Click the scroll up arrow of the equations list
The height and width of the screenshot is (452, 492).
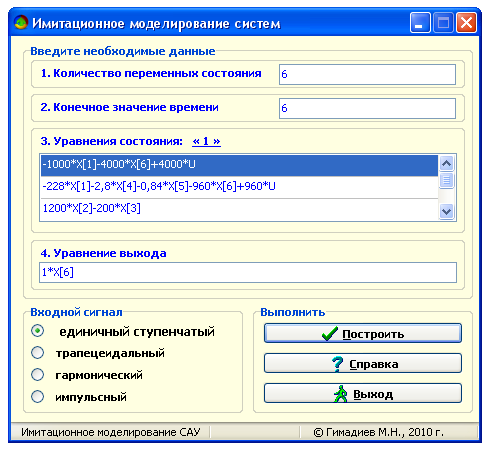point(446,163)
